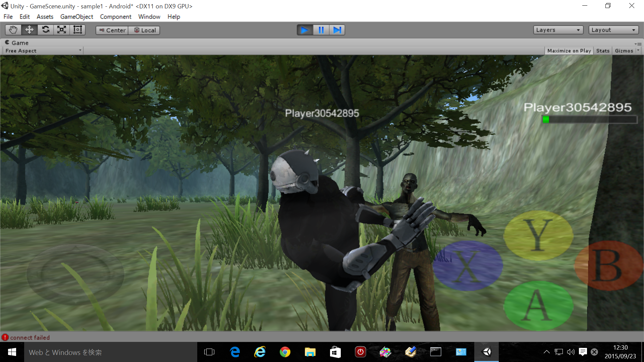Viewport: 644px width, 362px height.
Task: Stop play mode with Play button
Action: tap(305, 30)
